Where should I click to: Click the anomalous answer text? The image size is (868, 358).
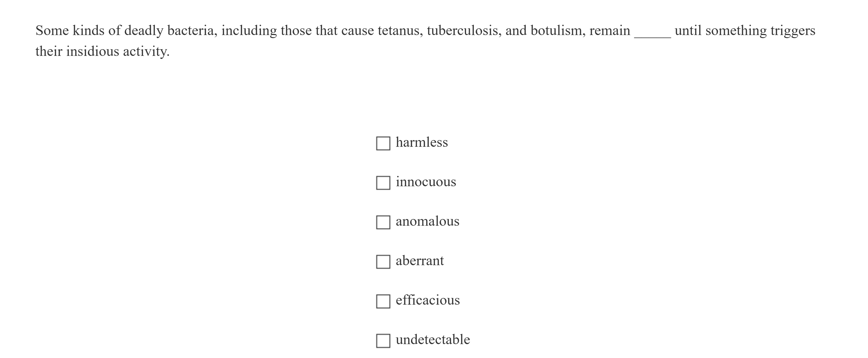pos(427,222)
